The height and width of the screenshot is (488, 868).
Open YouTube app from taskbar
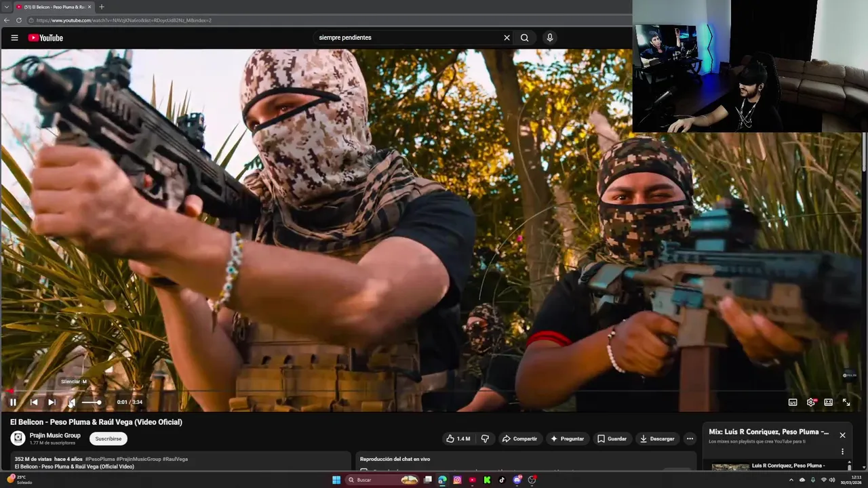pos(472,480)
